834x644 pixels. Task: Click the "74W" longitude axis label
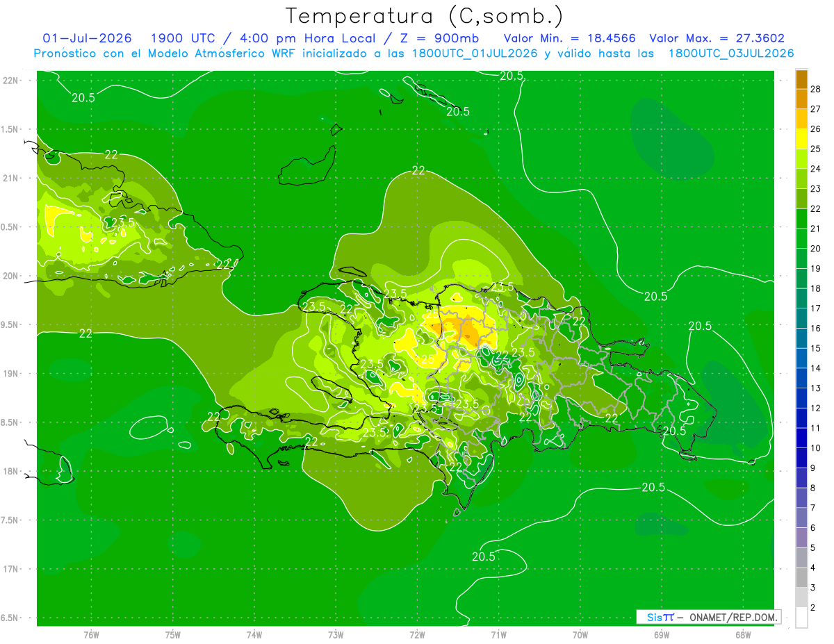coord(254,635)
